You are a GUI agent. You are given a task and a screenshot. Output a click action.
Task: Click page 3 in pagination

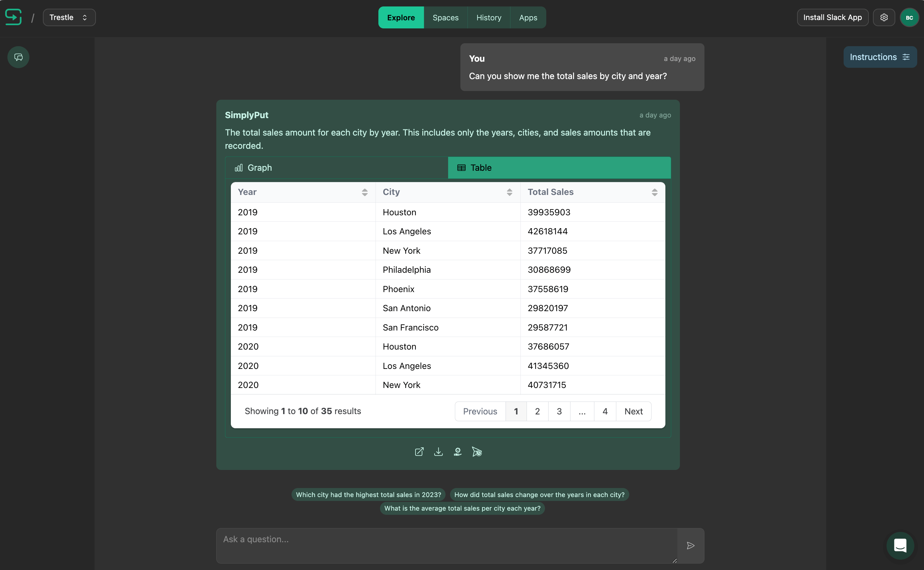pos(560,411)
